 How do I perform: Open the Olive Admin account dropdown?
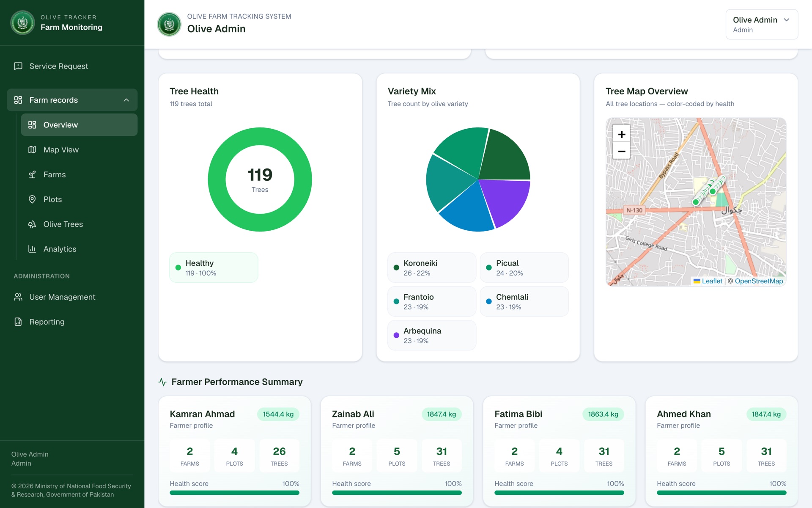point(762,24)
